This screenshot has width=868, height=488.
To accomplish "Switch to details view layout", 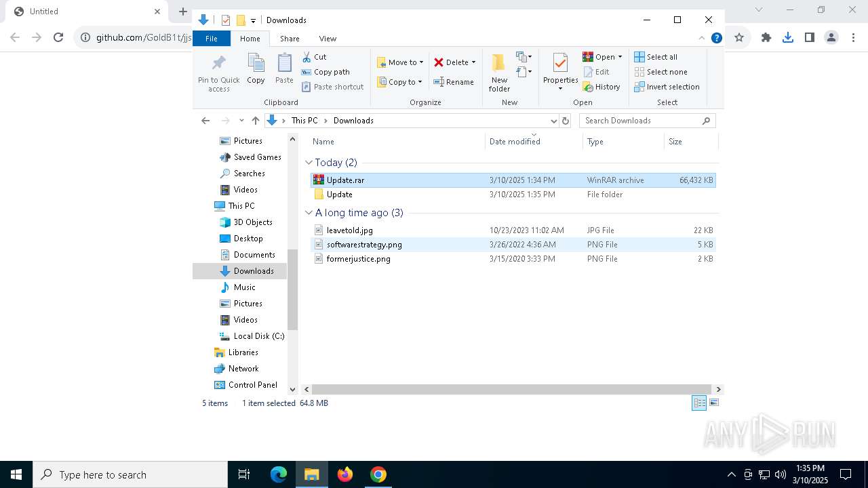I will click(699, 403).
